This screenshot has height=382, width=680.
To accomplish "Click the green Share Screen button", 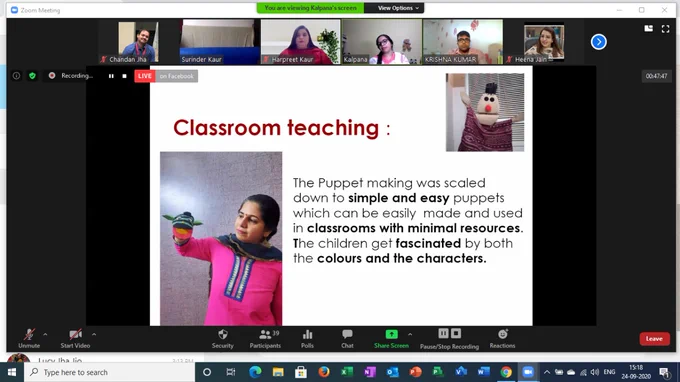I will click(x=391, y=338).
